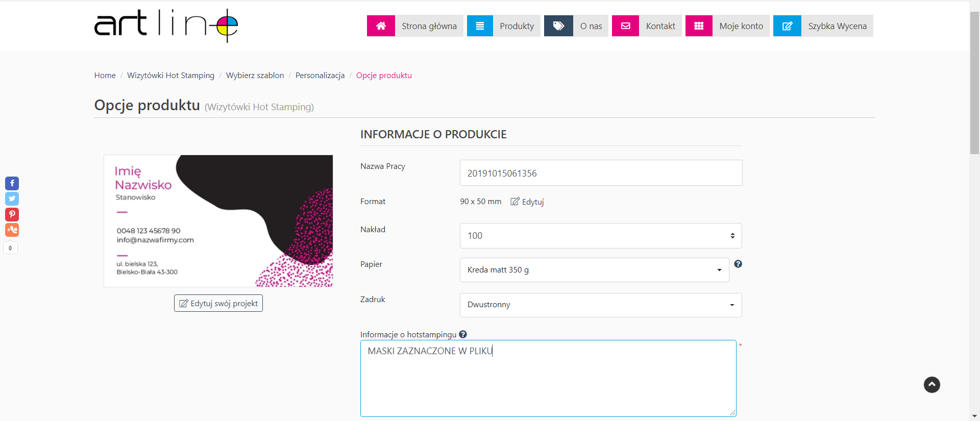
Task: Click the Nazwa Pracy input field
Action: (x=600, y=173)
